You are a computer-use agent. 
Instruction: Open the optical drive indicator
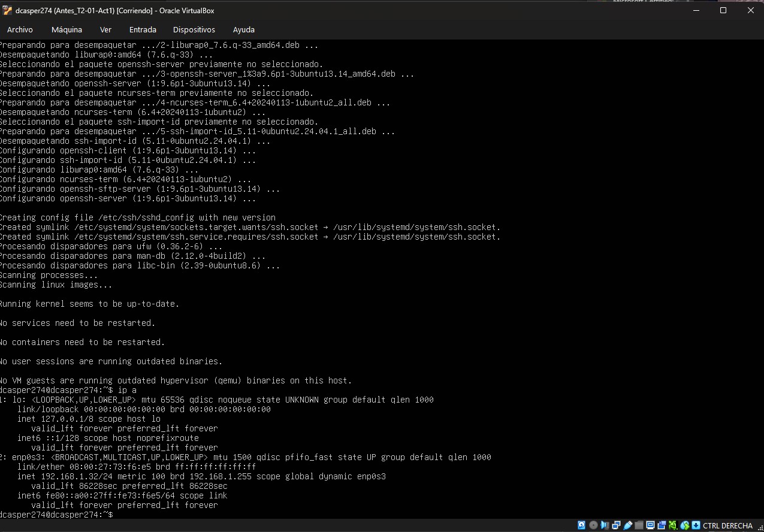click(593, 525)
